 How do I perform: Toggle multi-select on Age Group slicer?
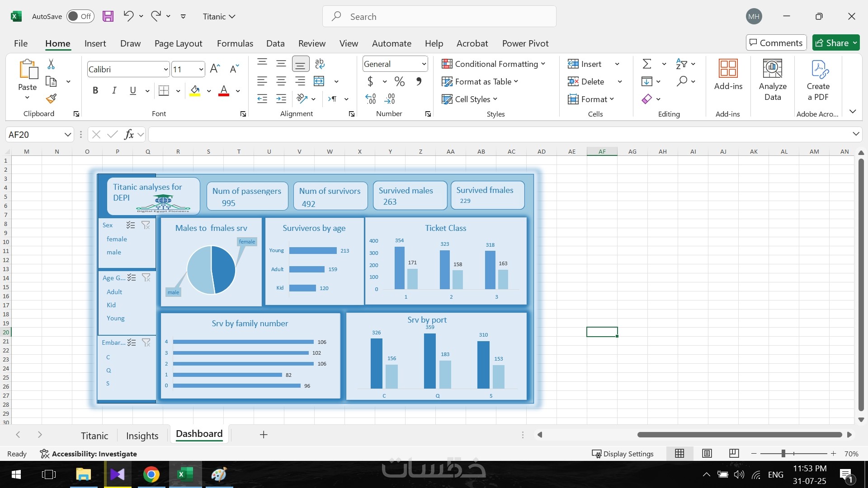[132, 277]
